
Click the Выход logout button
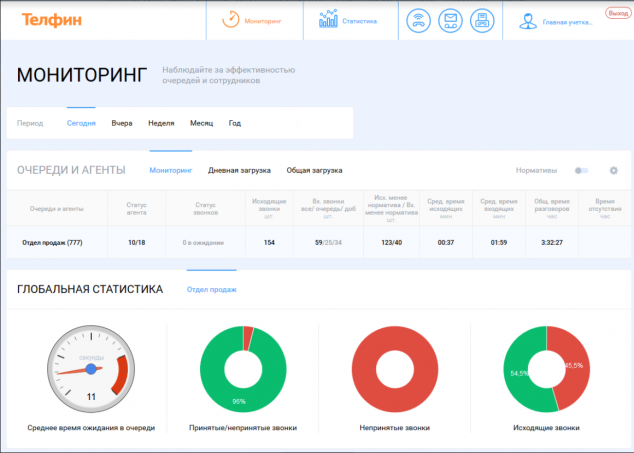[618, 13]
